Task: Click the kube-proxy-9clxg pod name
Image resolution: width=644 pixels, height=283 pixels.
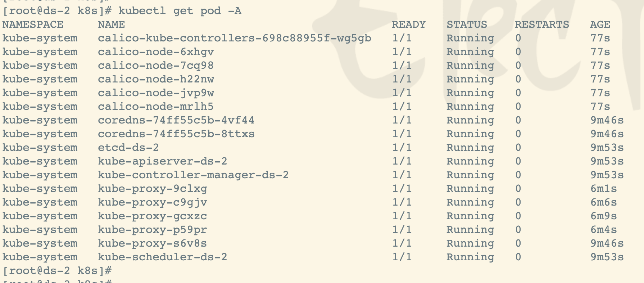Action: tap(152, 189)
